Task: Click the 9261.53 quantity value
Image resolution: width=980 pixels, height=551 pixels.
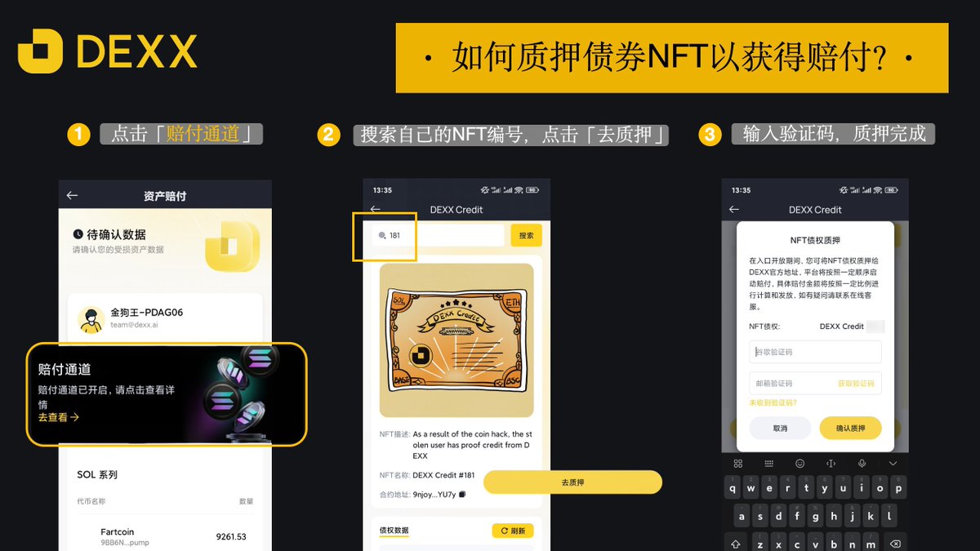Action: point(231,536)
